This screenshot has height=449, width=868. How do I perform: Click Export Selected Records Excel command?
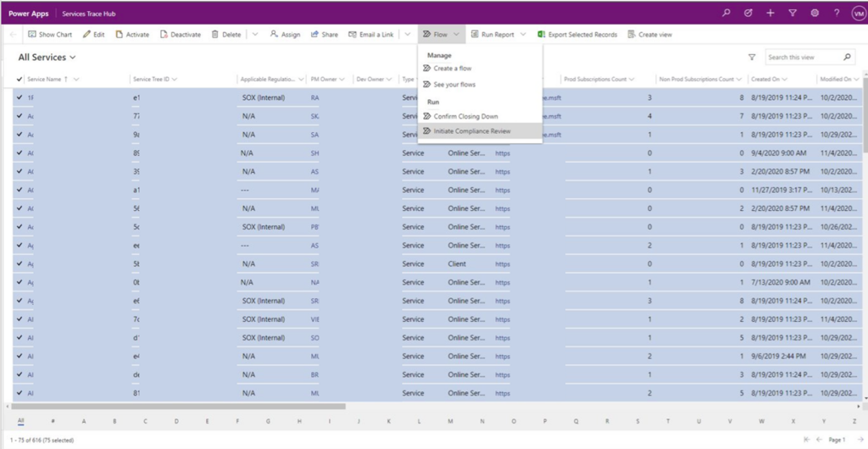(x=577, y=34)
